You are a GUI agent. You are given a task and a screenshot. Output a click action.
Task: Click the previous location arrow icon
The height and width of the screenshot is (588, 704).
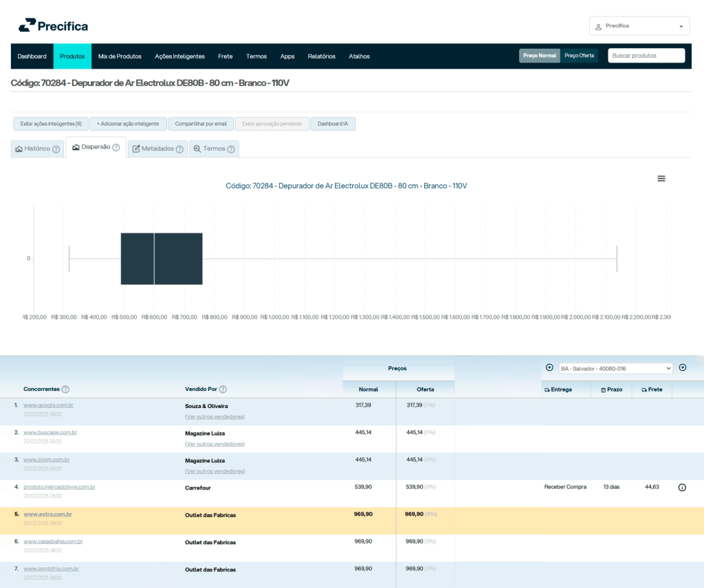[549, 367]
